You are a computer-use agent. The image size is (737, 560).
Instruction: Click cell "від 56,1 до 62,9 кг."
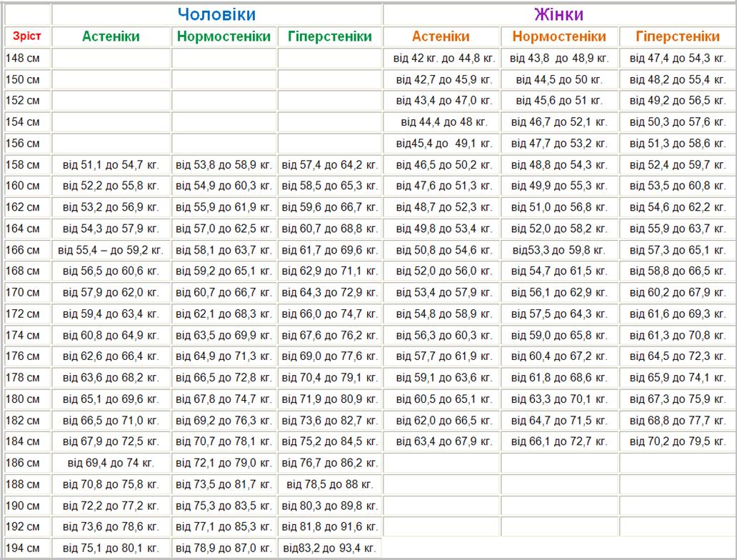(559, 292)
